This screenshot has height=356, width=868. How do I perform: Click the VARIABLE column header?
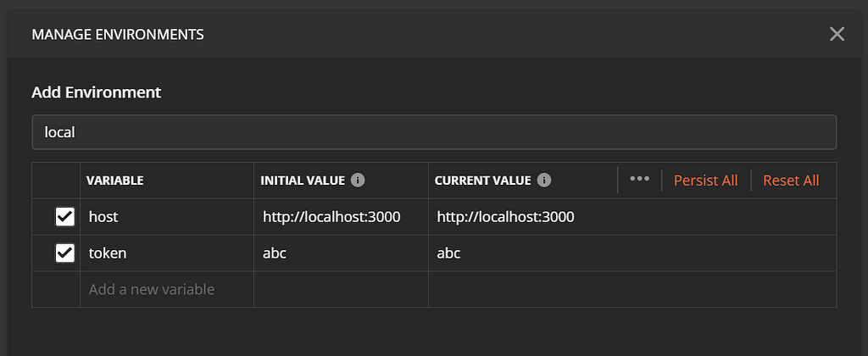click(x=115, y=181)
